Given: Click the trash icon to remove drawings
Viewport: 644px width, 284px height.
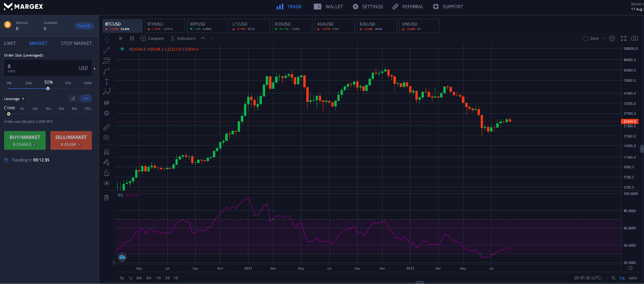Looking at the screenshot, I should 107,198.
